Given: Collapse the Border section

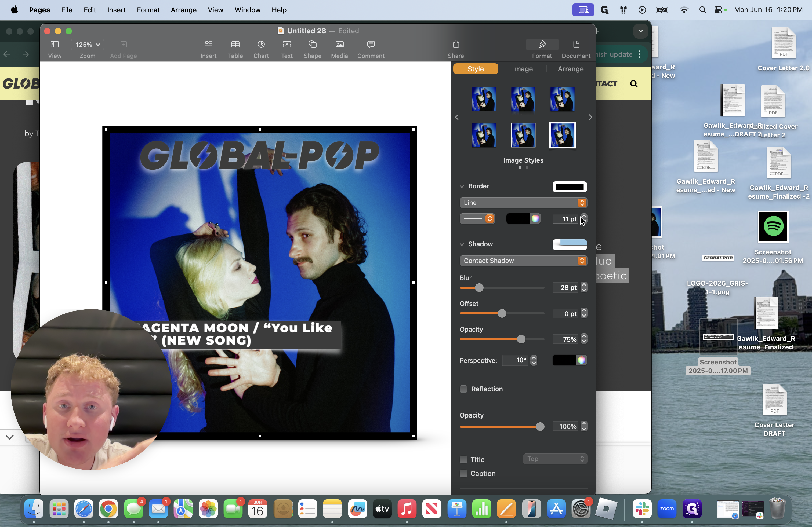Looking at the screenshot, I should [x=462, y=186].
